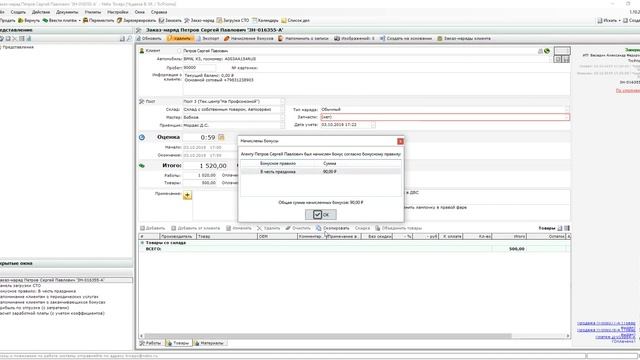Viewport: 640px width, 360px height.
Task: Click Объединить товары button
Action: [x=398, y=228]
